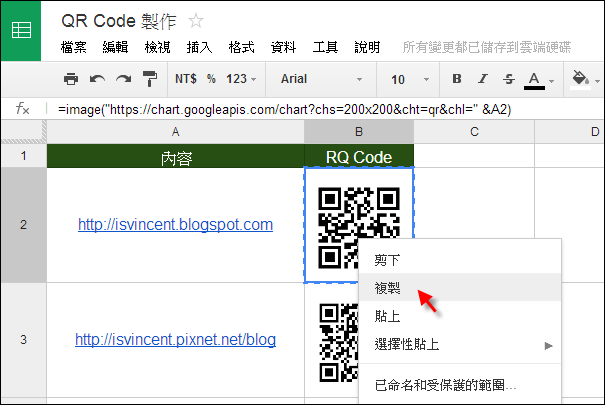605x405 pixels.
Task: Open the isvincent.blogspot.com link
Action: (176, 224)
